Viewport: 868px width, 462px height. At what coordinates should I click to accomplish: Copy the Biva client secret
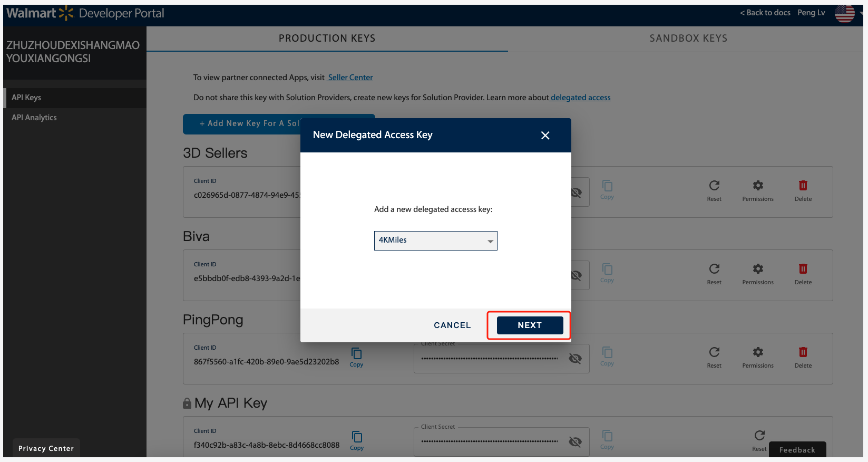[x=607, y=273]
